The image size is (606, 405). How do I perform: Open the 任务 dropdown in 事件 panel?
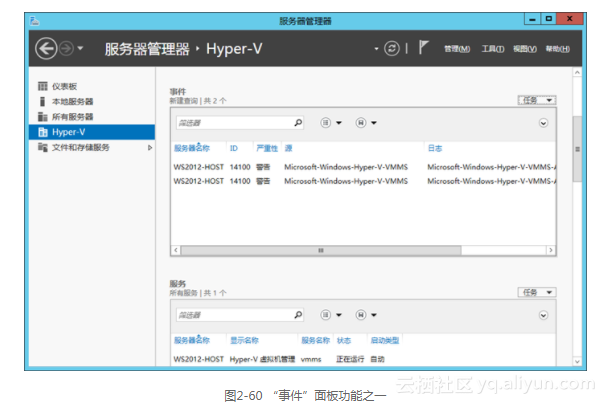537,100
